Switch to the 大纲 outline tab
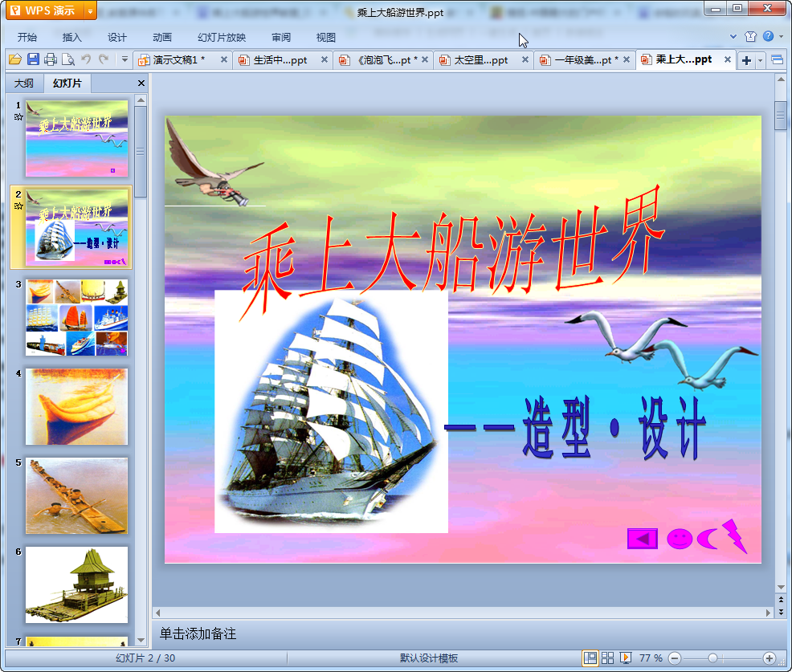This screenshot has width=792, height=672. (x=24, y=83)
